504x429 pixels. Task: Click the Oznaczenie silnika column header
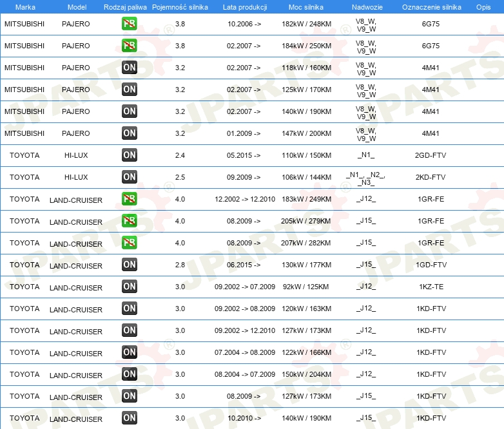(431, 7)
